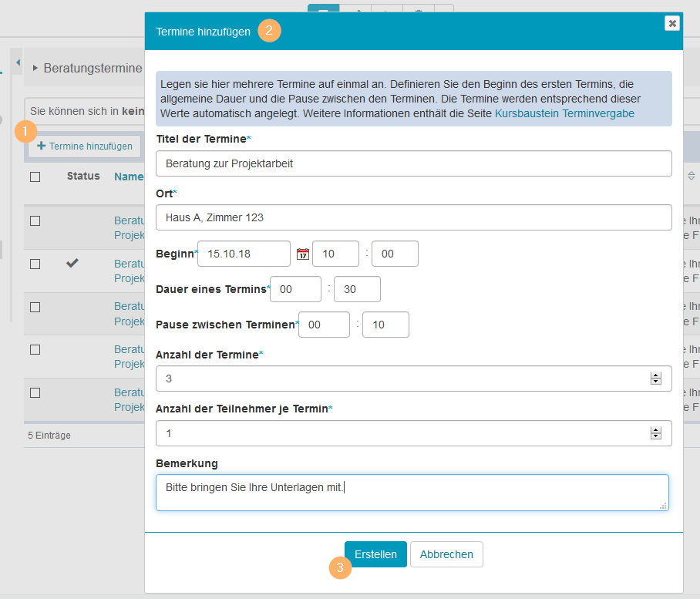The image size is (700, 599).
Task: Click the Anzahl der Termine spinner arrows
Action: click(x=656, y=379)
